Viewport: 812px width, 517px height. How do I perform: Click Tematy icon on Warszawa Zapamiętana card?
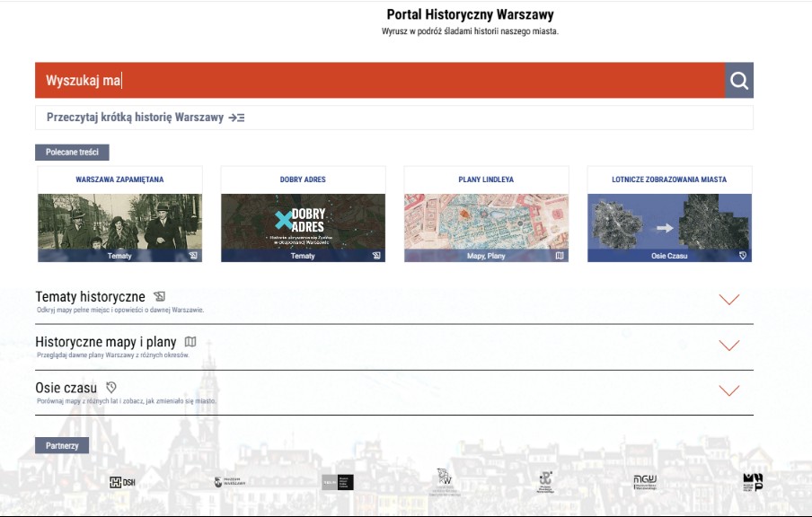point(193,256)
